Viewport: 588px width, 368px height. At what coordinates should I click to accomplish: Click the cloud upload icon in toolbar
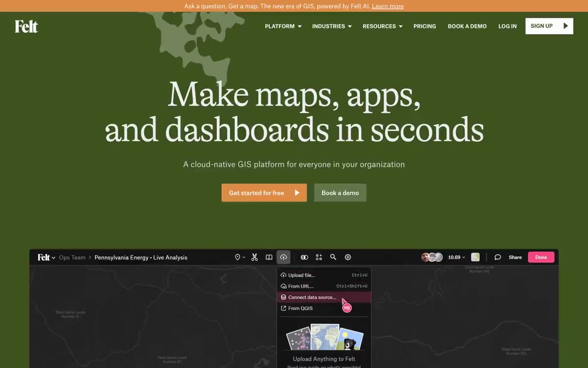coord(284,257)
